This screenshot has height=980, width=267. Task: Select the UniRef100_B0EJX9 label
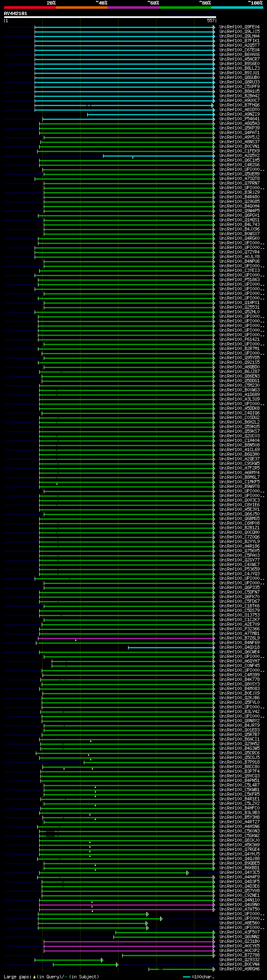click(239, 693)
